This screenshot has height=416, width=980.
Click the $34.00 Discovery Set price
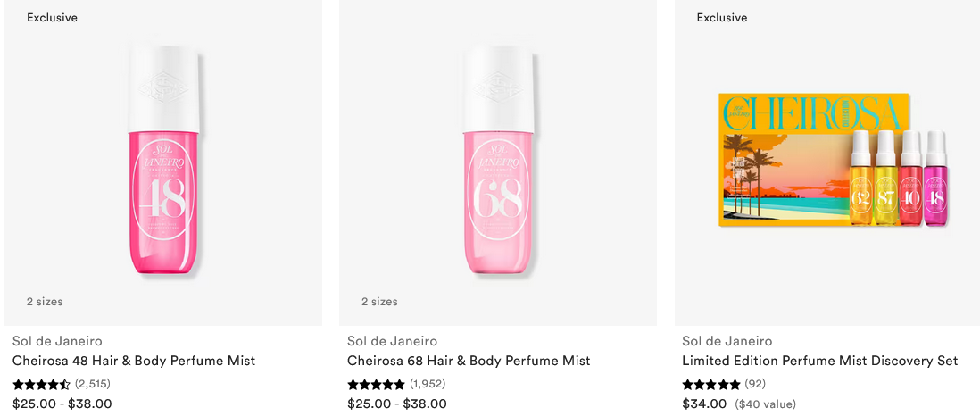704,404
